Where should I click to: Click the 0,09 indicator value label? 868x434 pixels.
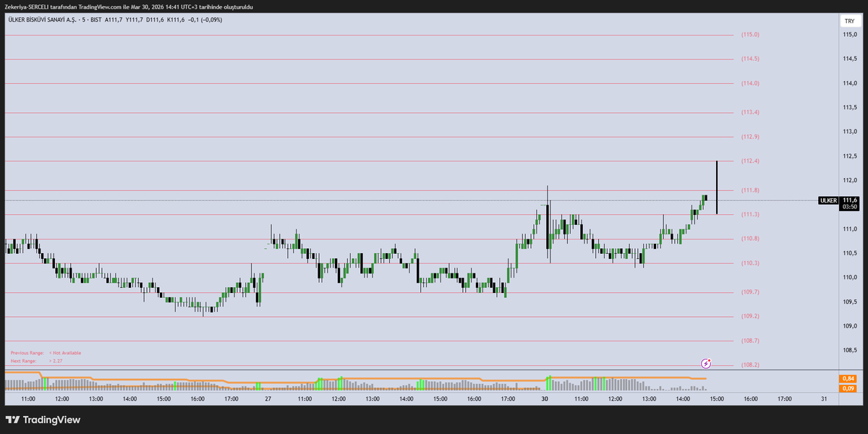click(x=848, y=388)
